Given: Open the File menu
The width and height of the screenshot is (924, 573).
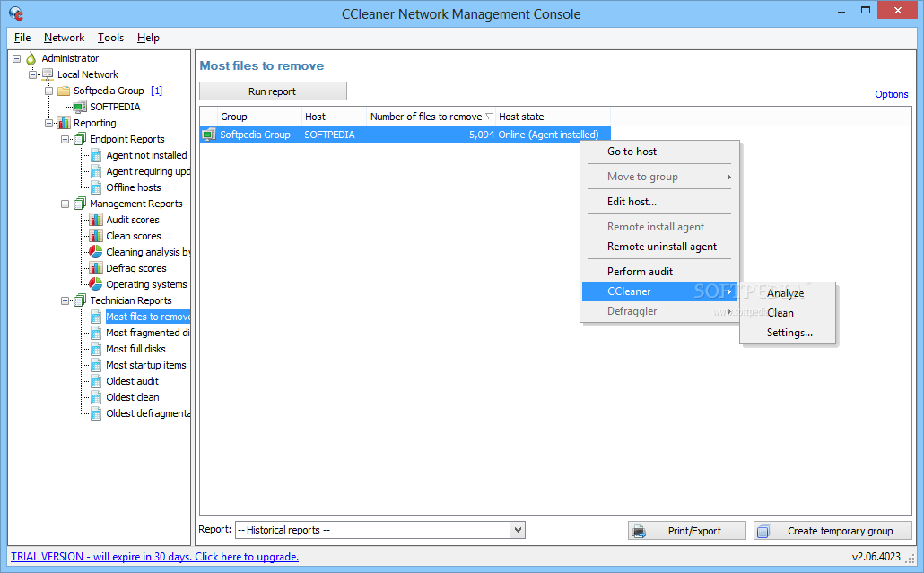Looking at the screenshot, I should (x=22, y=38).
